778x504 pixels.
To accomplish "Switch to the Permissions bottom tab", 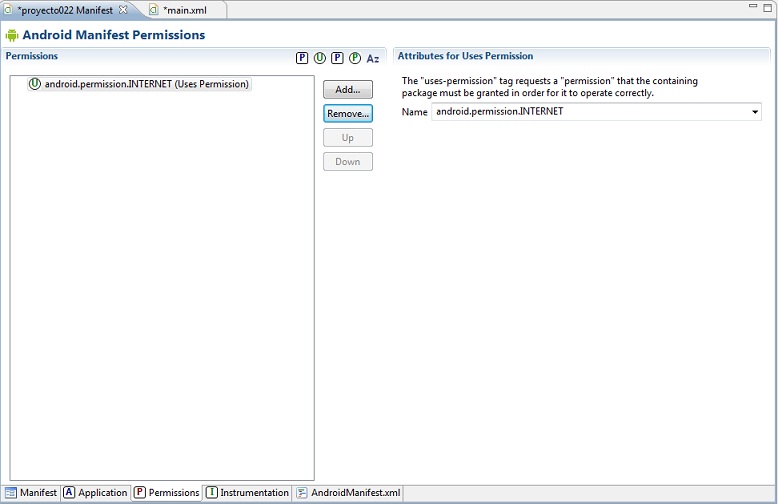I will (167, 493).
